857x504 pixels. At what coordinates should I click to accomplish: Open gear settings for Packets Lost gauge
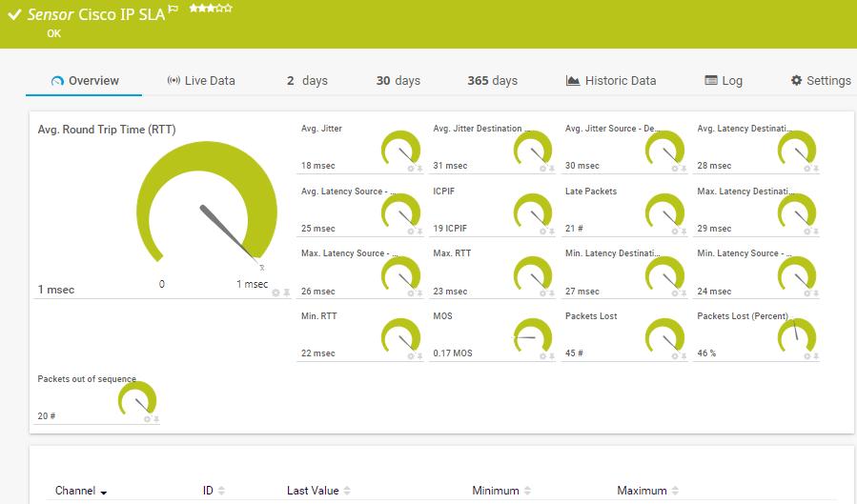[675, 356]
